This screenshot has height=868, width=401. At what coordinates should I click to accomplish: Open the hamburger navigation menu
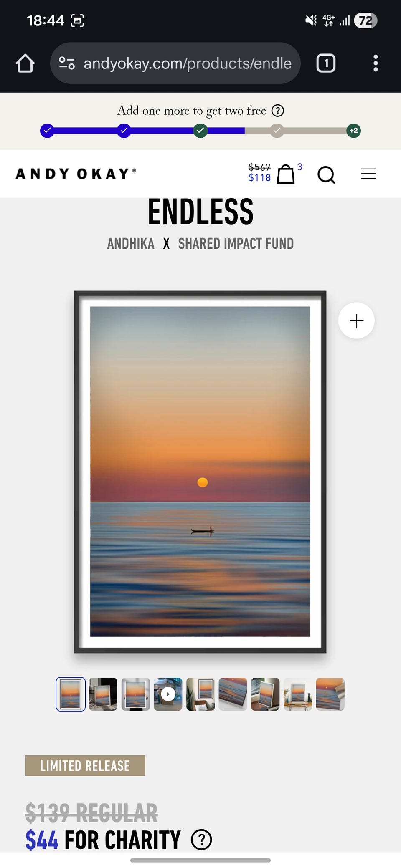368,174
